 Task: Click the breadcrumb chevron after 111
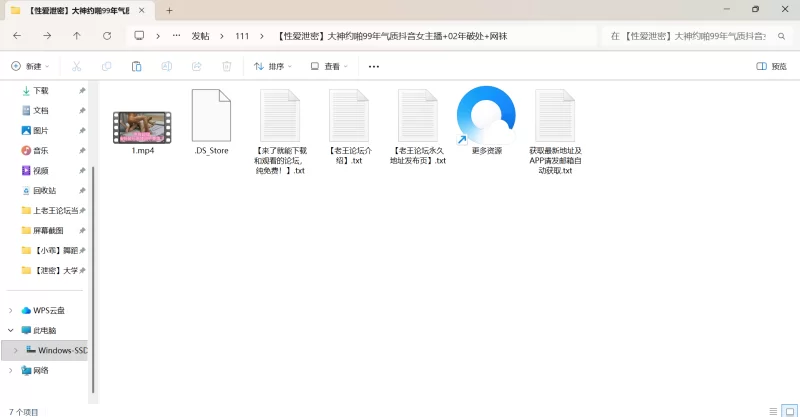click(x=262, y=36)
